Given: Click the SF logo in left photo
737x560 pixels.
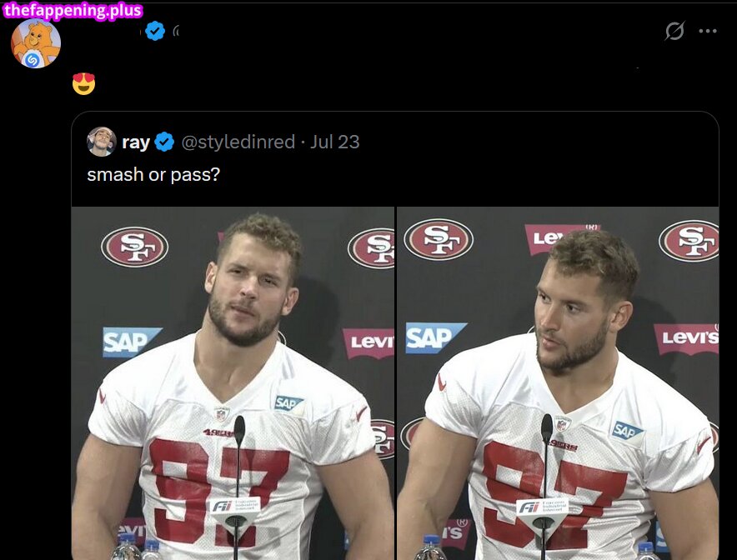Looking at the screenshot, I should [x=134, y=247].
